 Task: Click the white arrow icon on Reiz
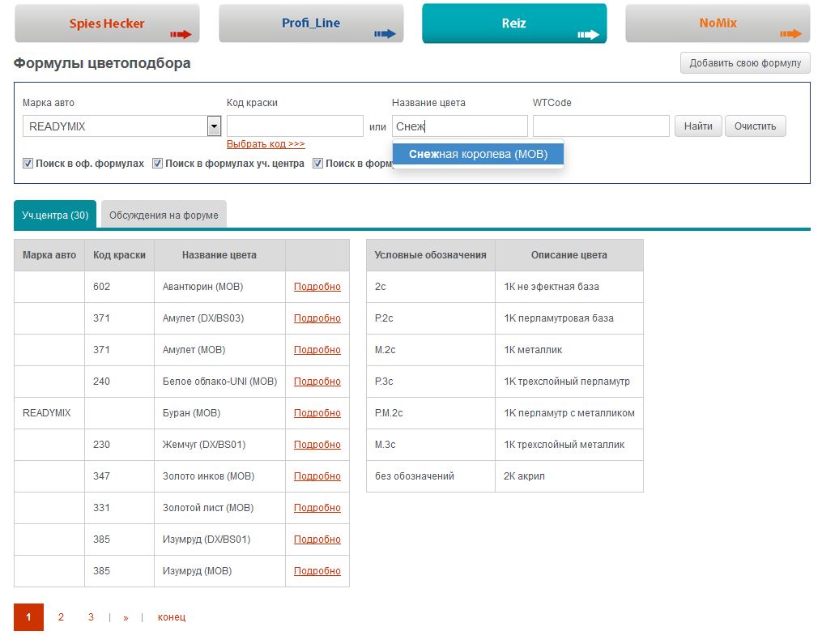pyautogui.click(x=588, y=35)
